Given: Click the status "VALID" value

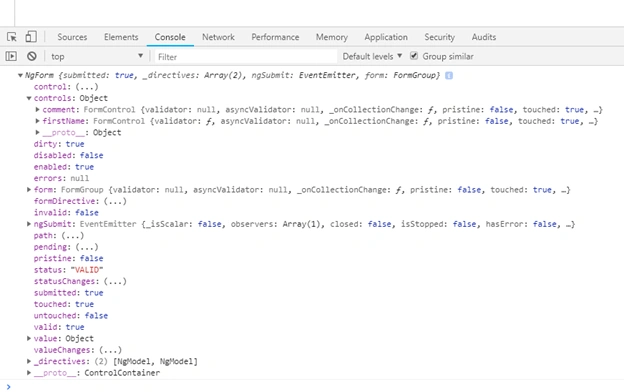Looking at the screenshot, I should click(x=87, y=270).
